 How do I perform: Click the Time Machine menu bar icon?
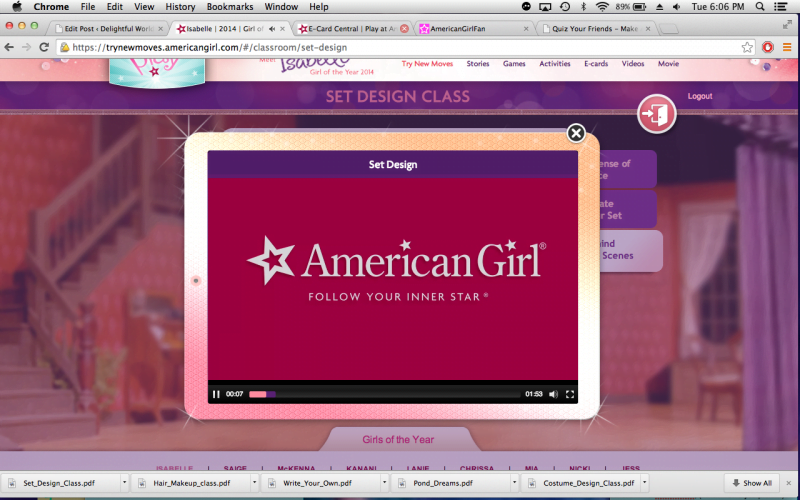coord(565,7)
